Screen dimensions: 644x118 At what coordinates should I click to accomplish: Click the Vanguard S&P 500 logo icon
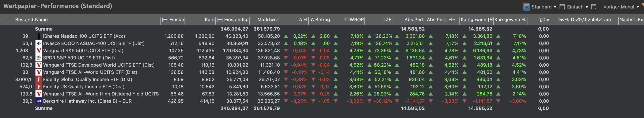click(39, 51)
